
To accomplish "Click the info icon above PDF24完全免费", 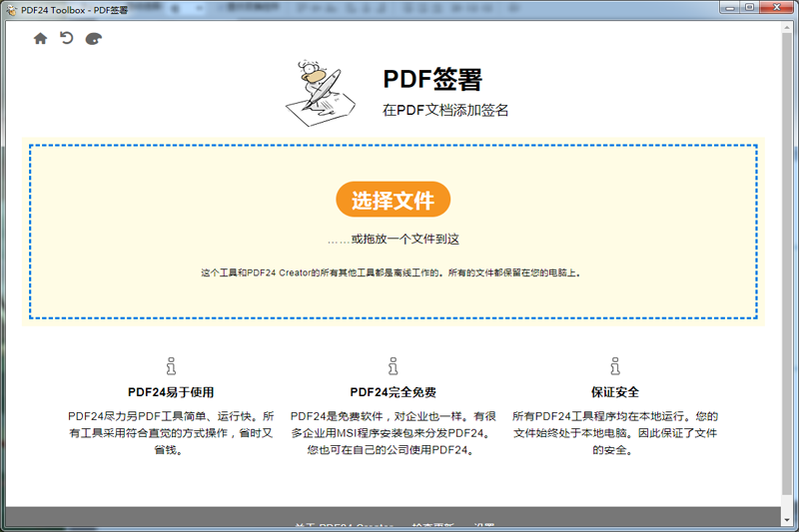I will click(393, 366).
